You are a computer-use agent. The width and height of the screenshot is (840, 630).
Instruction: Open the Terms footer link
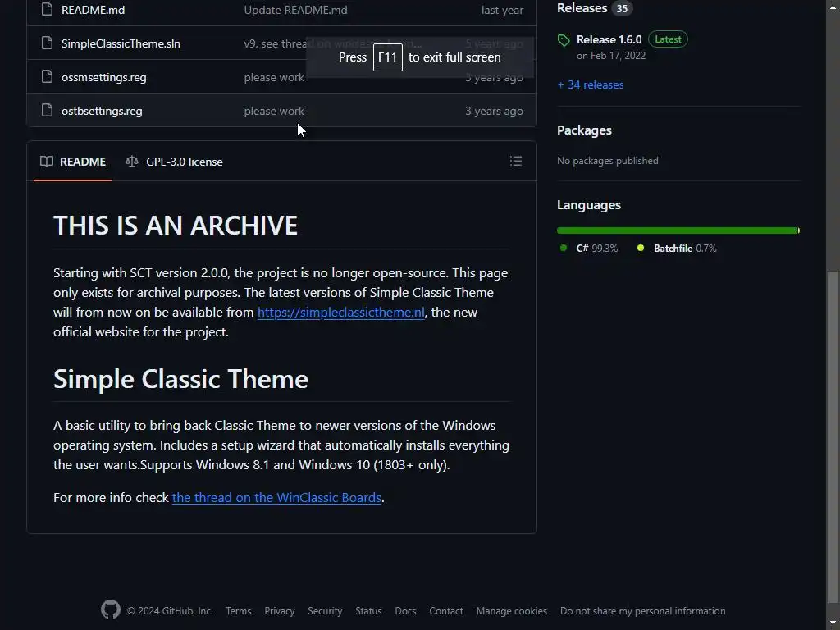click(239, 610)
